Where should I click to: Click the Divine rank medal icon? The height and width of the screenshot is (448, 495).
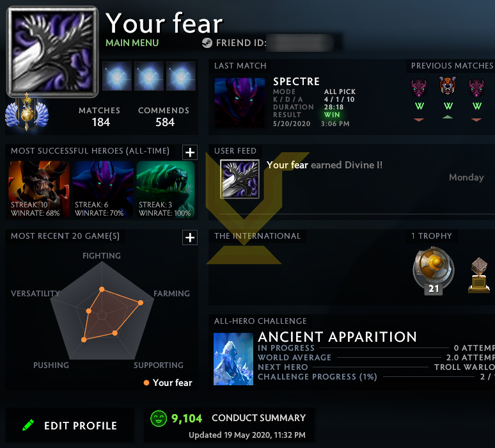pos(27,111)
